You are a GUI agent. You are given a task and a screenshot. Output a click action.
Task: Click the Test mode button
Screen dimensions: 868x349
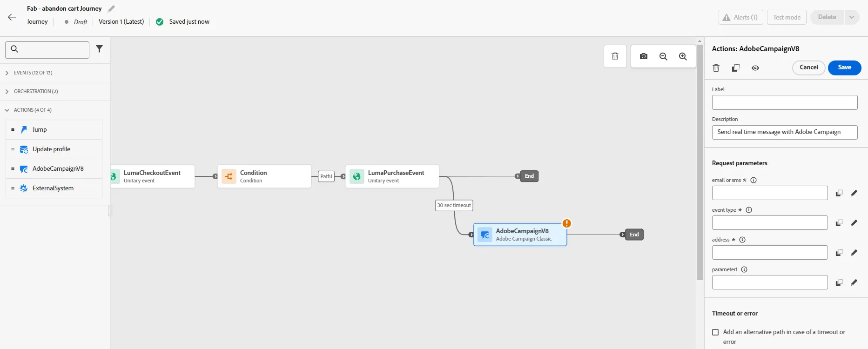[x=787, y=17]
